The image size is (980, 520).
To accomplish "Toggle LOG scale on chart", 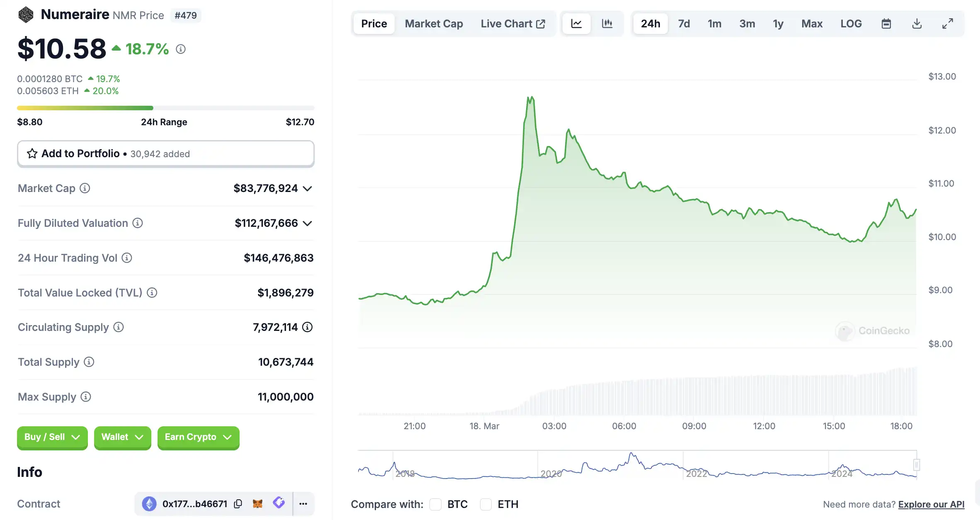I will pos(851,24).
